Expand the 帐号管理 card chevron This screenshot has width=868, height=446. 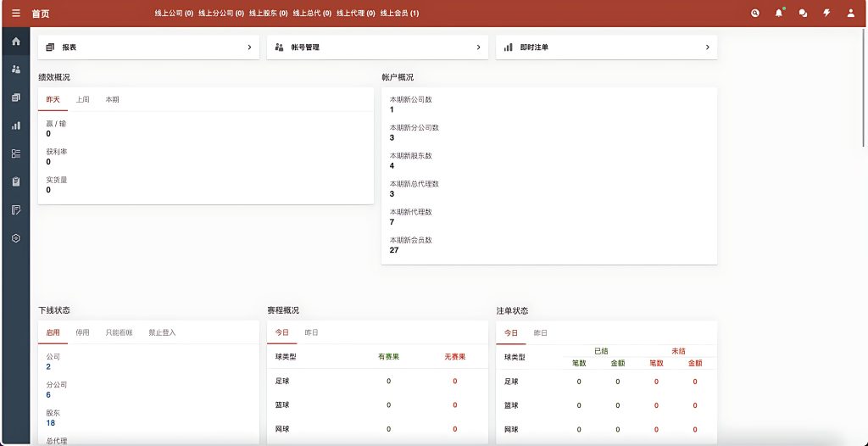479,47
